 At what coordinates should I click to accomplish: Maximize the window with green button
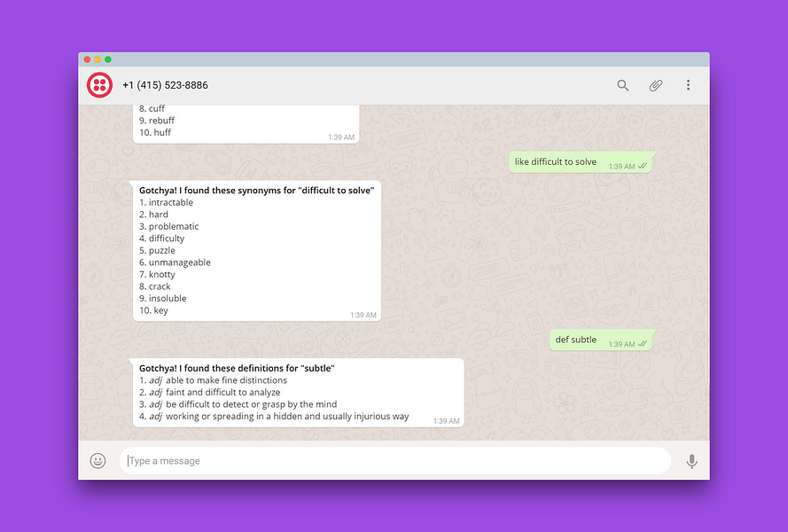107,59
